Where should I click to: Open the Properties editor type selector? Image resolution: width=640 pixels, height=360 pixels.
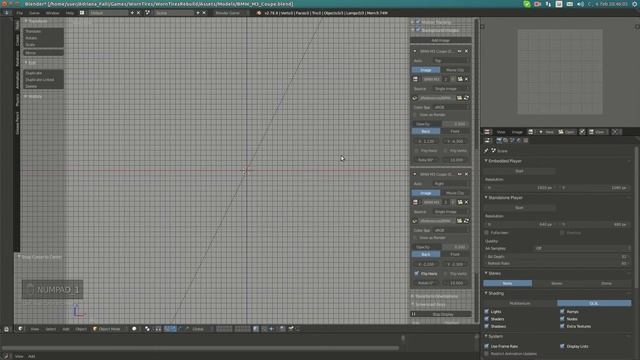pyautogui.click(x=487, y=140)
